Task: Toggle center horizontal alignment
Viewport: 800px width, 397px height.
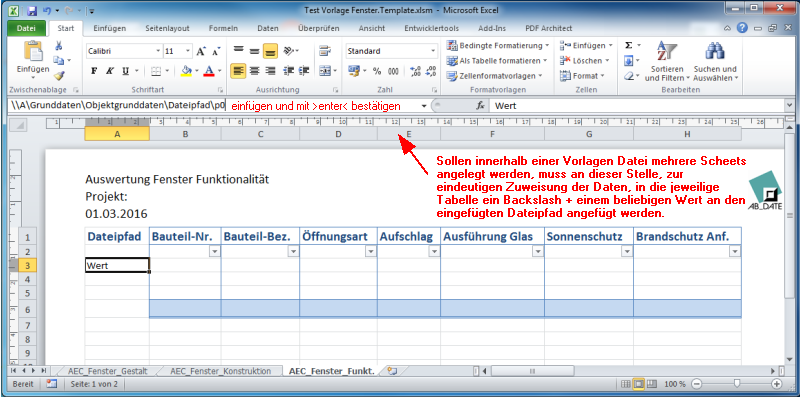Action: [254, 71]
